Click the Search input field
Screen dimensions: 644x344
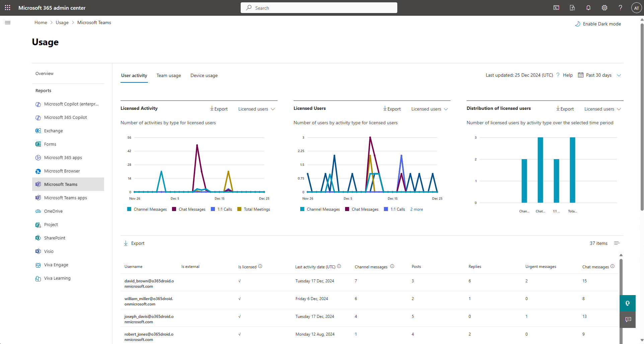318,8
